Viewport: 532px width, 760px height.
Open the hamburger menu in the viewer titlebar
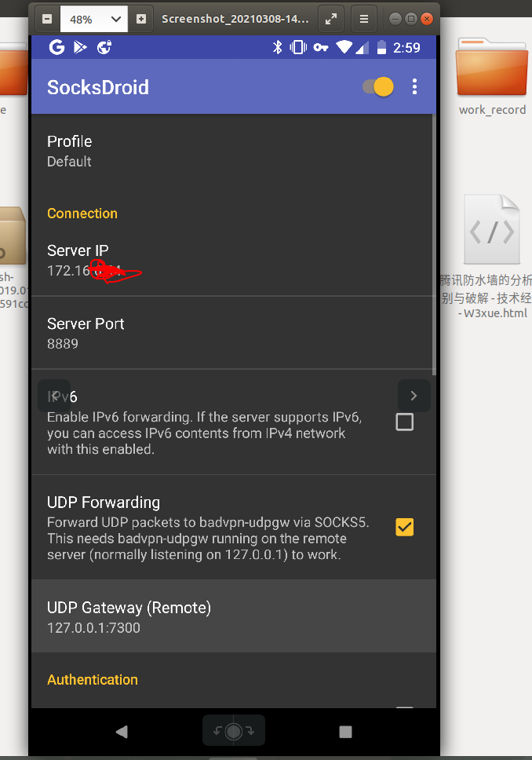click(x=363, y=18)
